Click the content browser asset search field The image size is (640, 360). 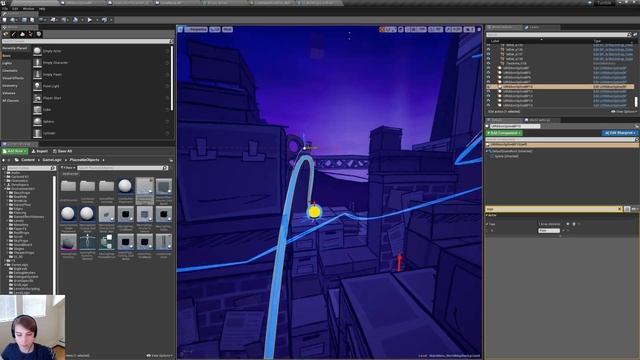point(122,168)
